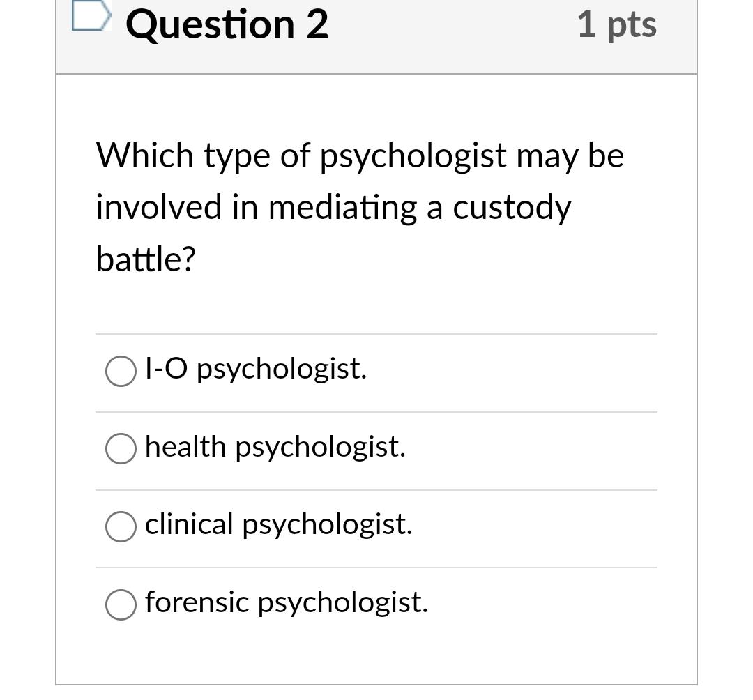Click the question header bar

pyautogui.click(x=376, y=36)
